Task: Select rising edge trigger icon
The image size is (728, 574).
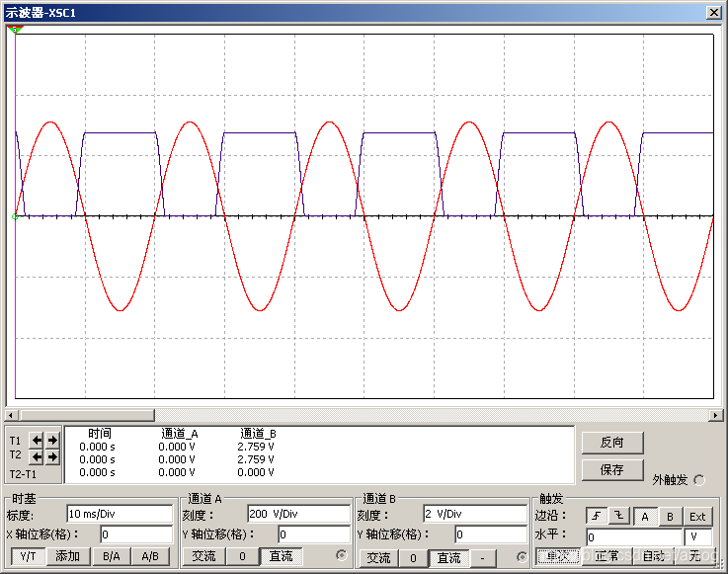Action: pos(597,516)
